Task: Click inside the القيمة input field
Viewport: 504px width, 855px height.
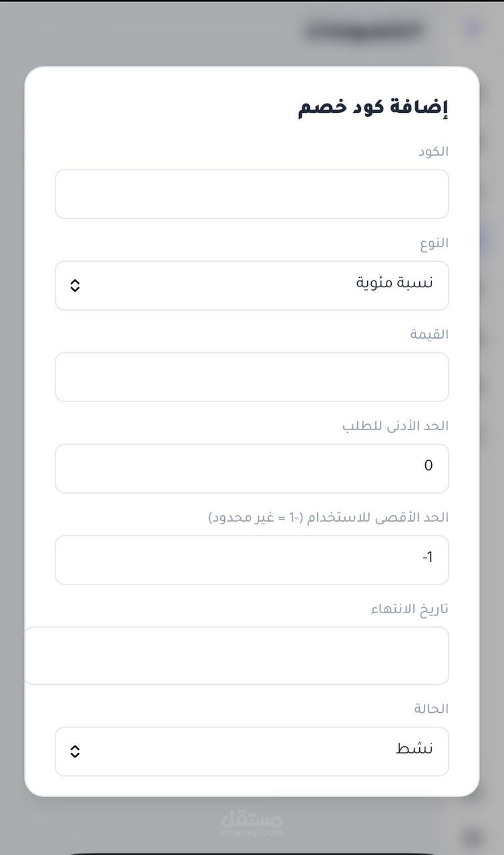Action: pos(252,377)
